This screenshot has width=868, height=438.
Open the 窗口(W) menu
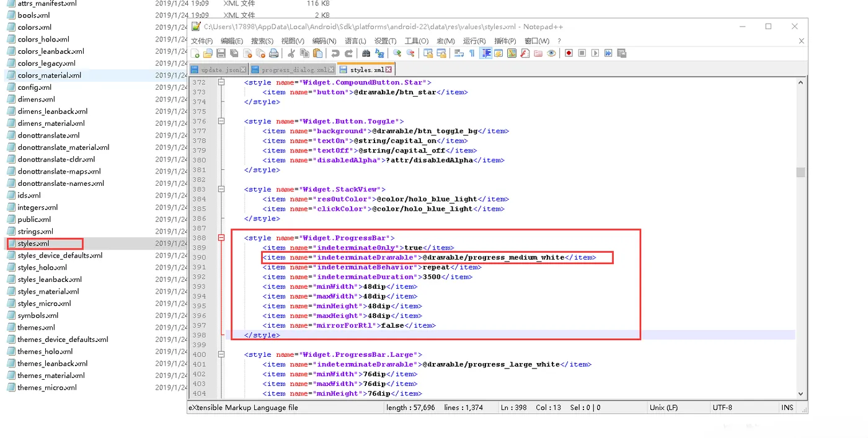click(536, 41)
